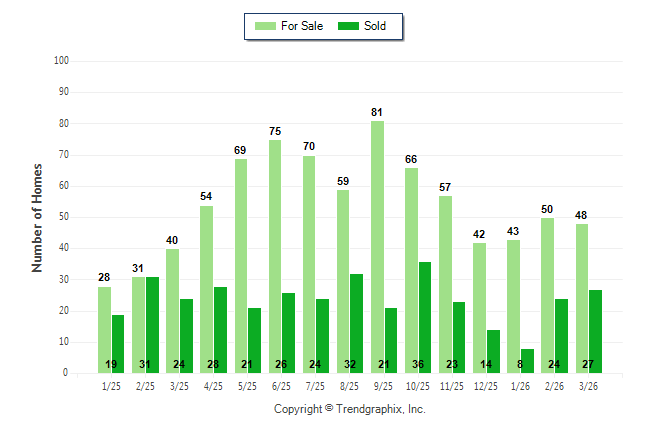Toggle the For Sale legend label

301,26
